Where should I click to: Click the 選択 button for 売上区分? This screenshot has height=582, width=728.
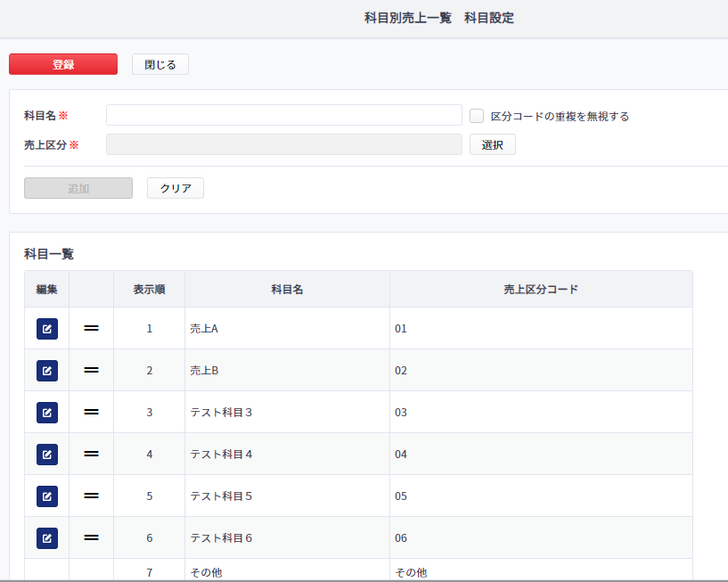click(x=492, y=144)
